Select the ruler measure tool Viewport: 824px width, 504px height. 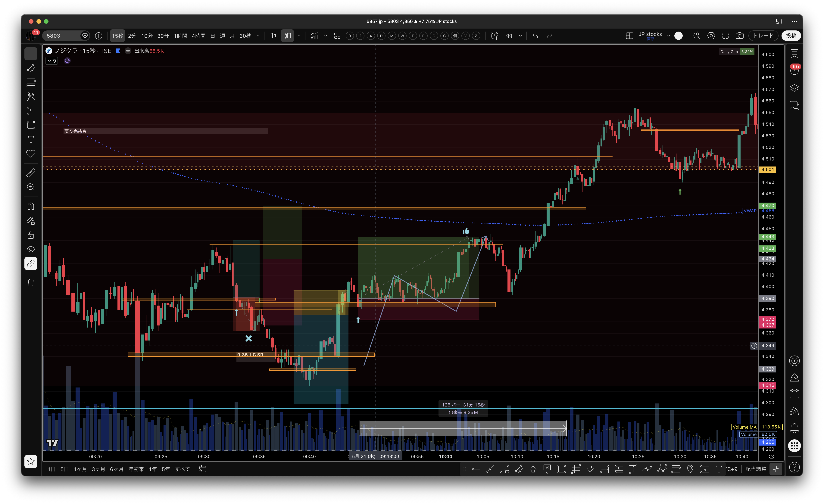point(31,173)
